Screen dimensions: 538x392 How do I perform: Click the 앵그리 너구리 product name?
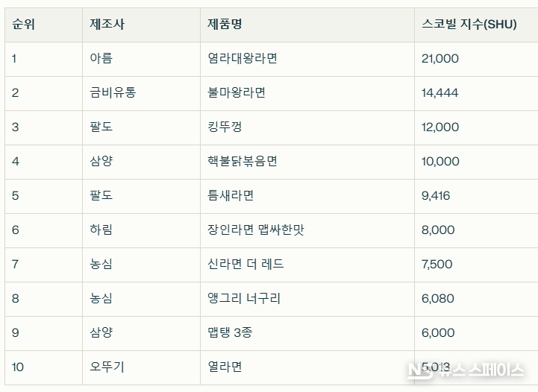click(x=244, y=298)
